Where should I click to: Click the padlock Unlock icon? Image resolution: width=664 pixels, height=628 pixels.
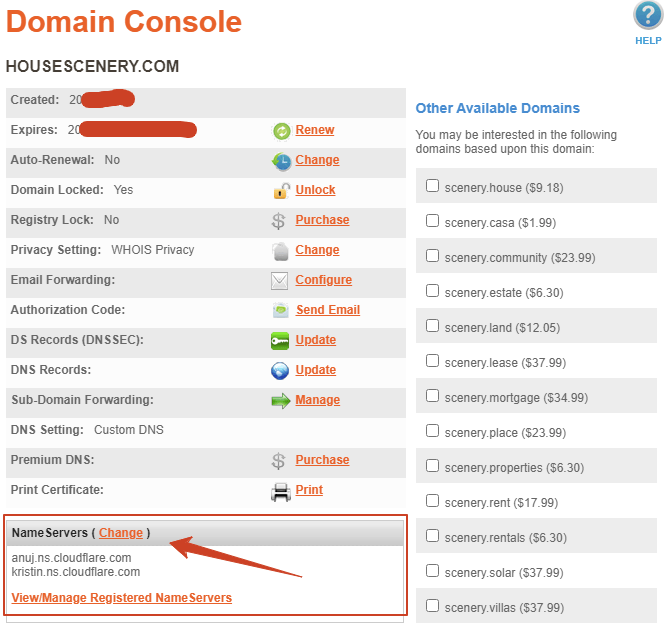pyautogui.click(x=280, y=191)
